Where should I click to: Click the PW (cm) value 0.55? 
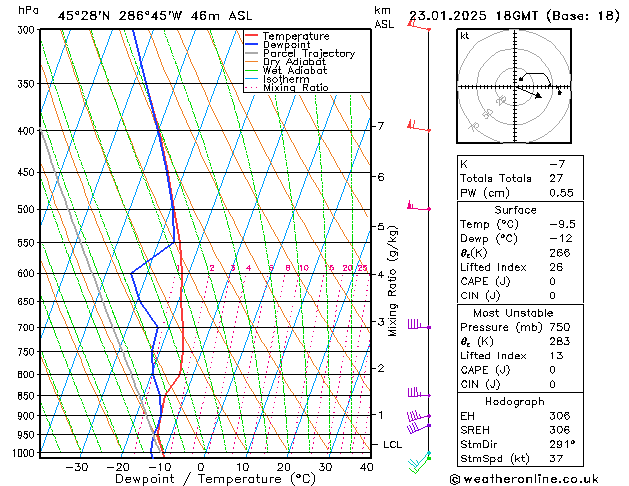(x=561, y=193)
